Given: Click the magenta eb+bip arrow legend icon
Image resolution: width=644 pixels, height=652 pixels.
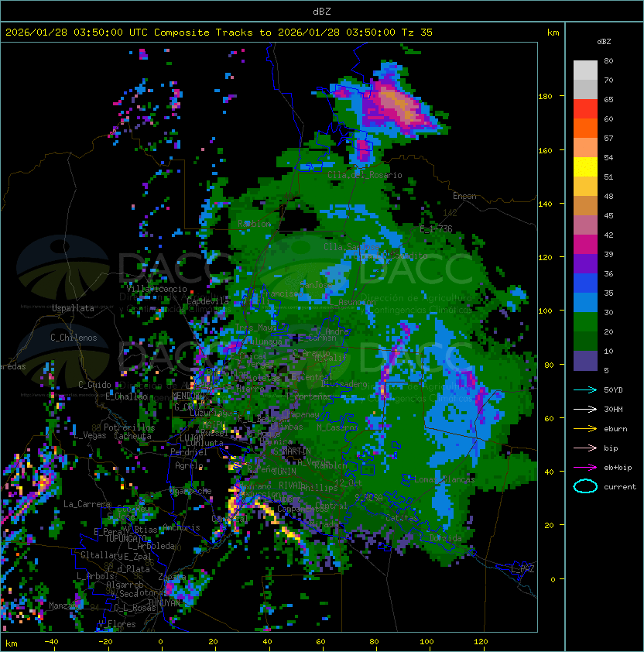Looking at the screenshot, I should (585, 468).
